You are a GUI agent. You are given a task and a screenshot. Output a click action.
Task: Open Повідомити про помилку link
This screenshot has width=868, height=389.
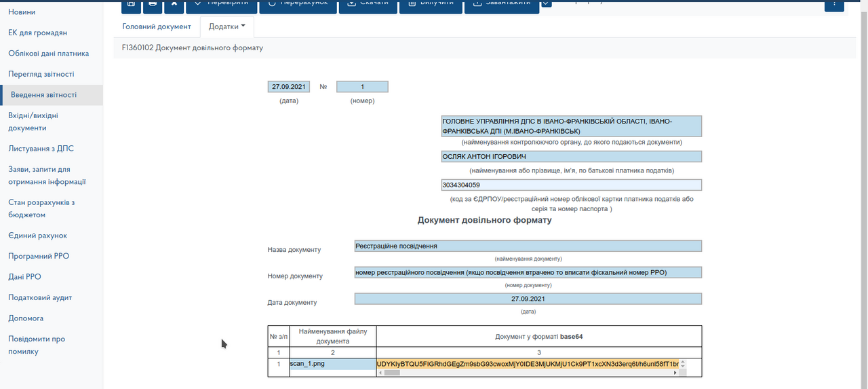pyautogui.click(x=37, y=345)
